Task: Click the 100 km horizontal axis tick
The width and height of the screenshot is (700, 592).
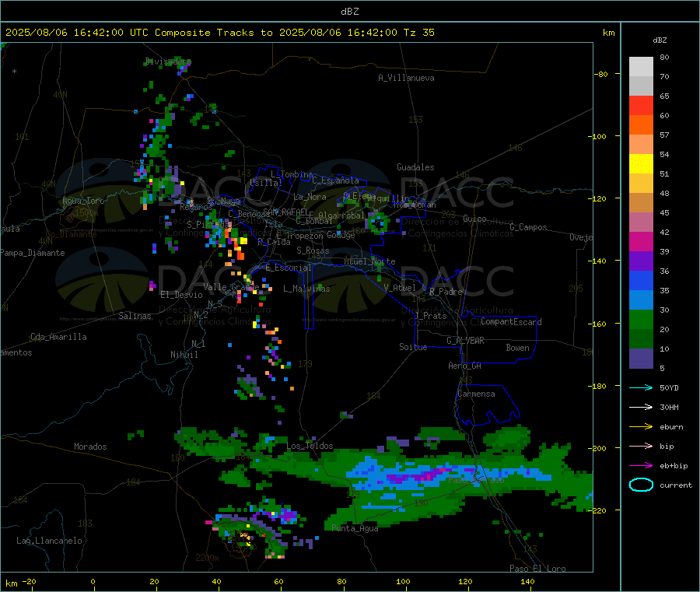Action: [x=403, y=581]
